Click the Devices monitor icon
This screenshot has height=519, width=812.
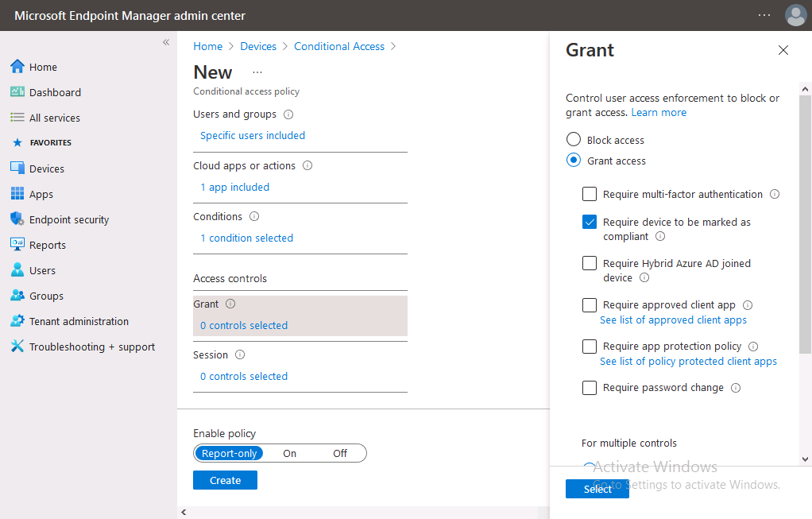17,168
